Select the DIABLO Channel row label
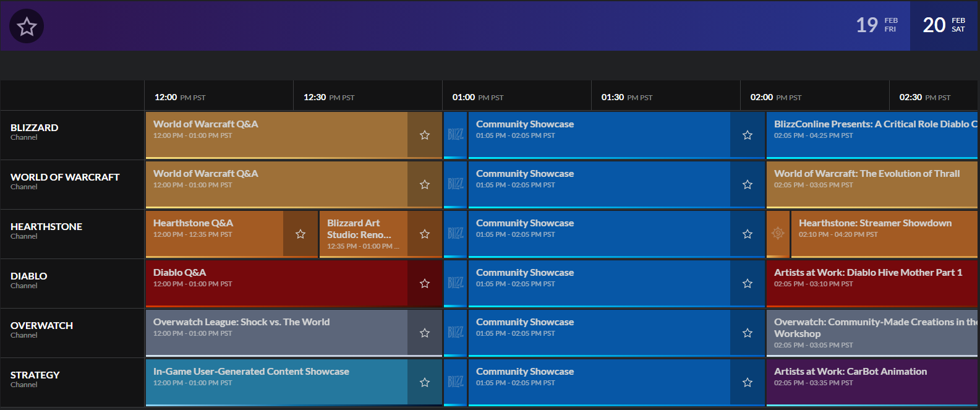 click(x=72, y=284)
